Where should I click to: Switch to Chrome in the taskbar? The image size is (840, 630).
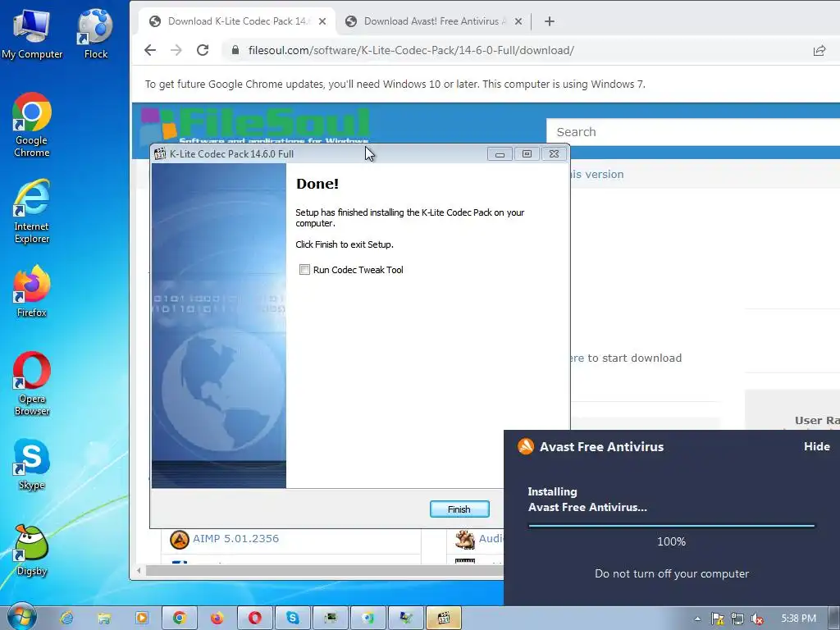[180, 619]
